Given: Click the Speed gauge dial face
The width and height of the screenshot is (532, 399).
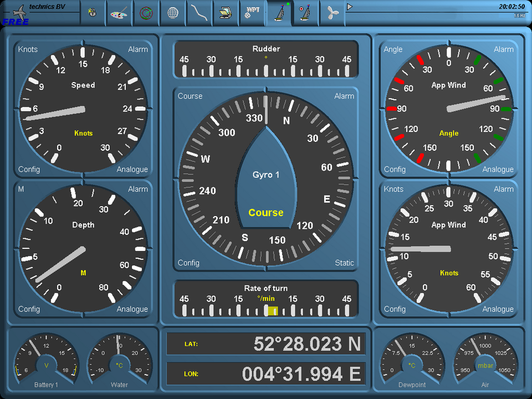Looking at the screenshot, I should 83,109.
